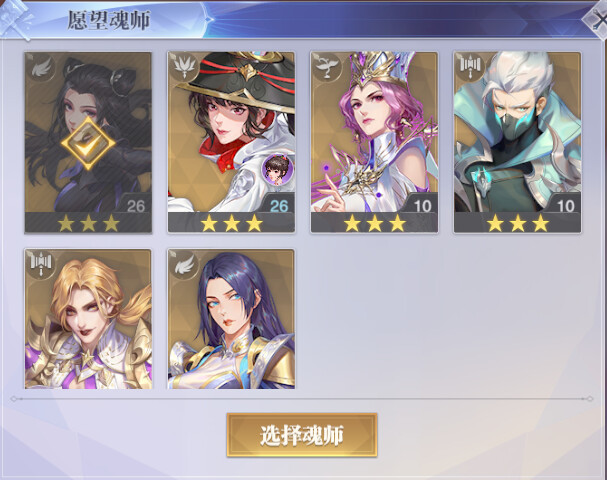
Task: Close the 愿望魂师 dialog
Action: click(597, 21)
